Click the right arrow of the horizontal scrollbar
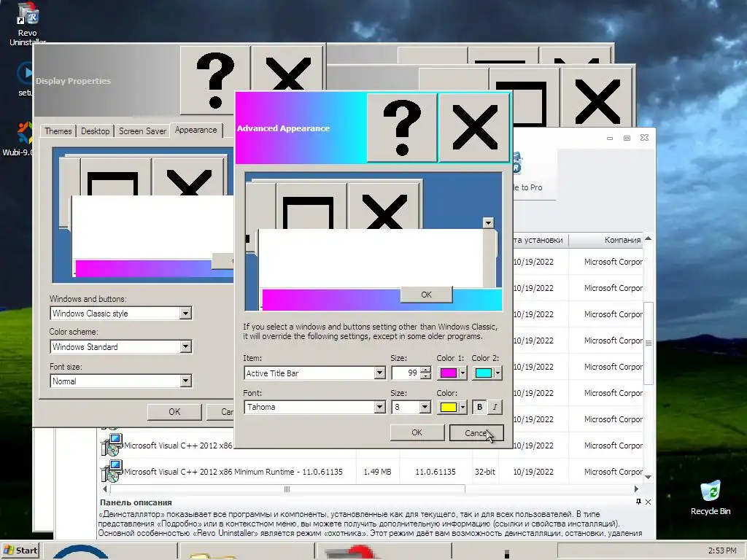 click(x=636, y=489)
